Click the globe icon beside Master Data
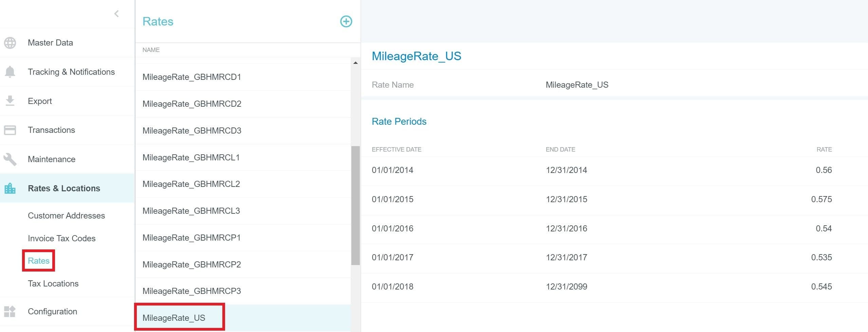The image size is (868, 332). click(10, 43)
